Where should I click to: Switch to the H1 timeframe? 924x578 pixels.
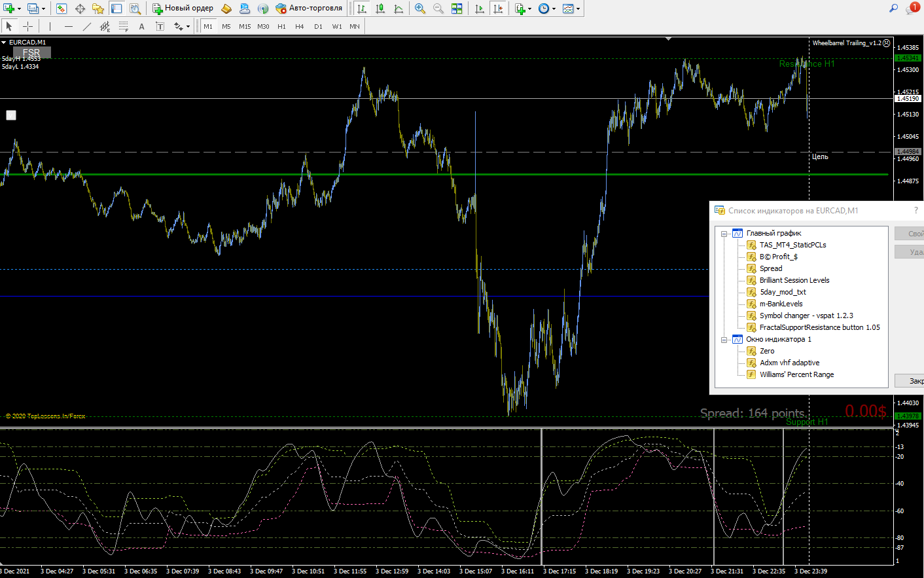click(281, 26)
